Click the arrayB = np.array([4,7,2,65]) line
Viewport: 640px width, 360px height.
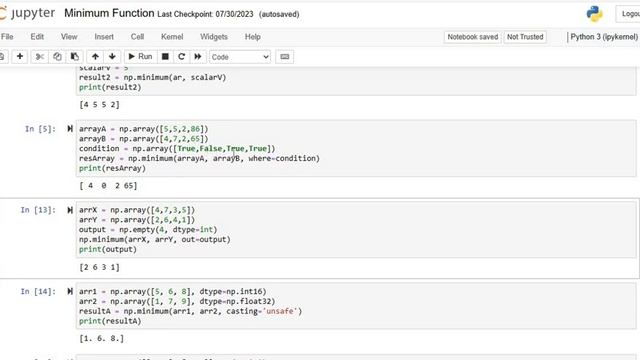144,139
